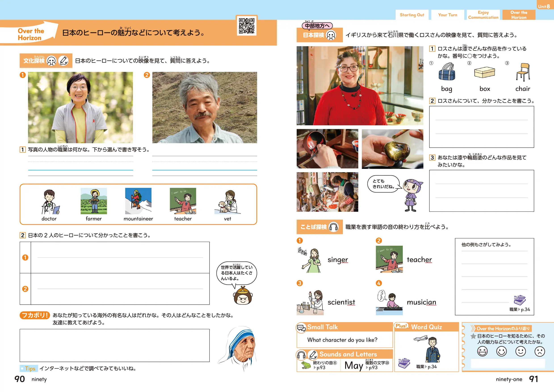554x392 pixels.
Task: Click pencil icon beside 文化探検
Action: click(63, 61)
